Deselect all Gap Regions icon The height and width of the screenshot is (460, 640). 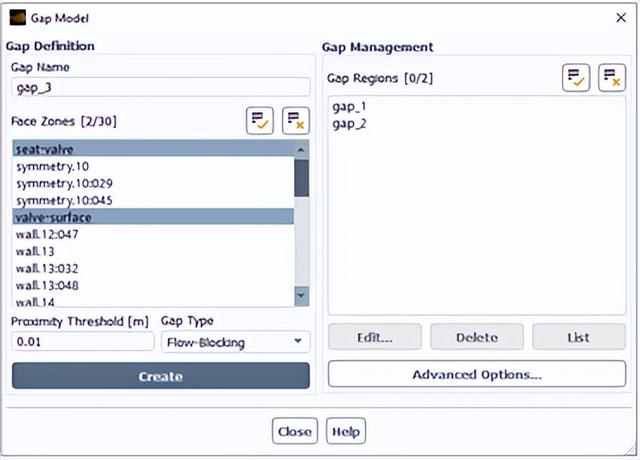pos(611,78)
